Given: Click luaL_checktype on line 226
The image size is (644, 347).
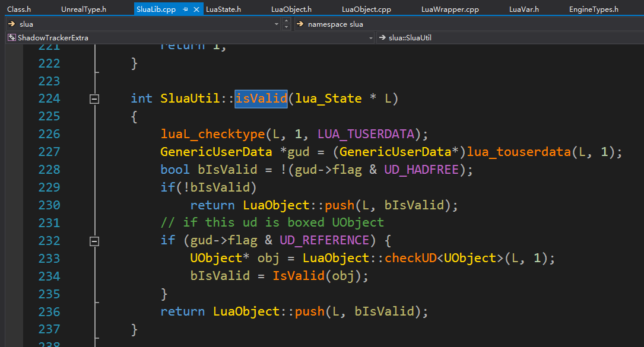Looking at the screenshot, I should coord(212,134).
